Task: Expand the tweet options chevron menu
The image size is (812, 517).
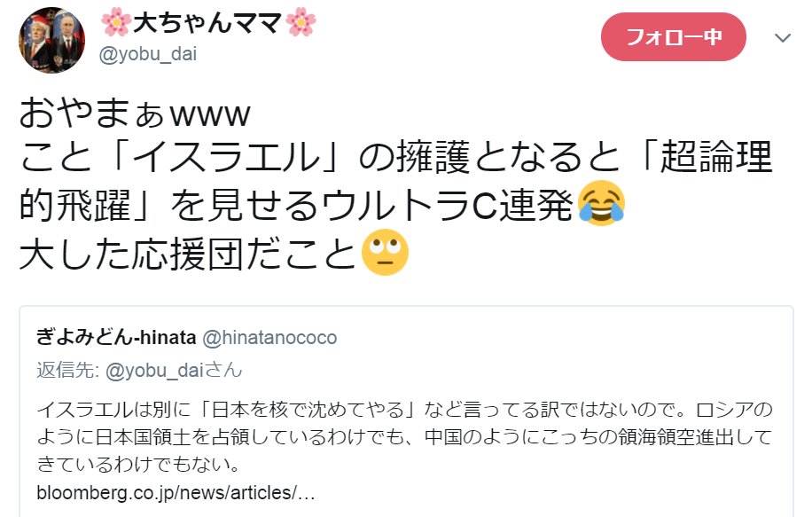Action: click(783, 37)
